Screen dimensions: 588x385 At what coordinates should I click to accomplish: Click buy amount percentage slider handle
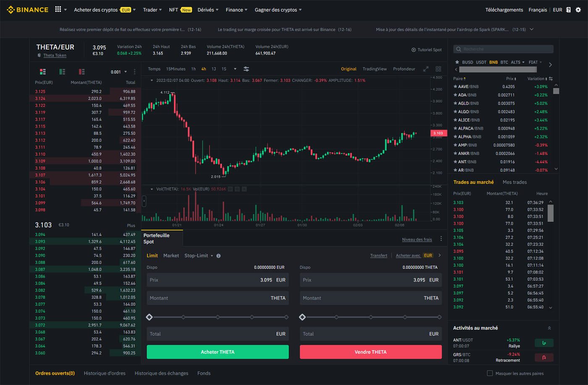pyautogui.click(x=149, y=317)
